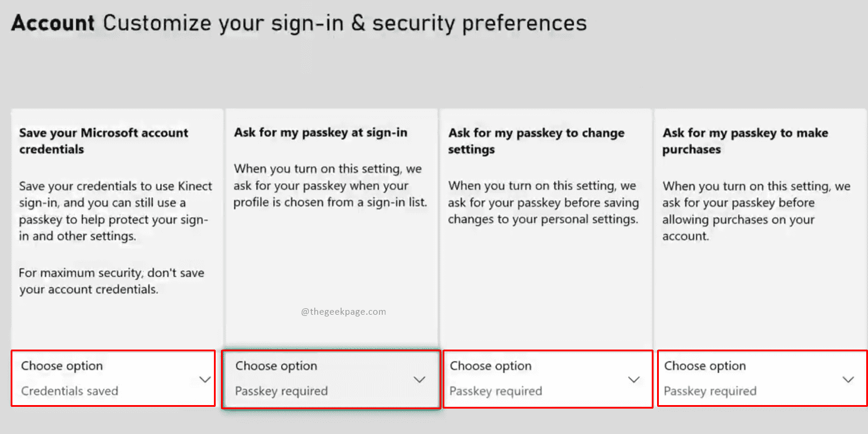The height and width of the screenshot is (434, 868).
Task: Expand the passkey for purchases dropdown
Action: click(x=849, y=380)
